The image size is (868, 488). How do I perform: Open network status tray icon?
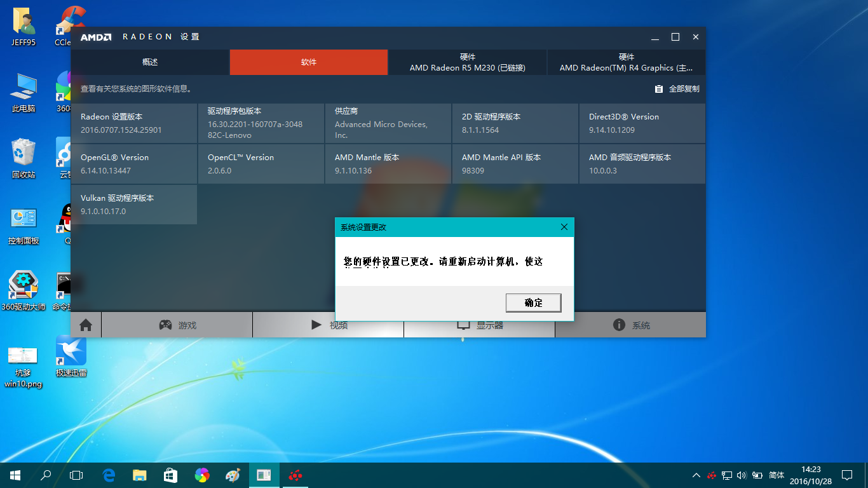[727, 475]
